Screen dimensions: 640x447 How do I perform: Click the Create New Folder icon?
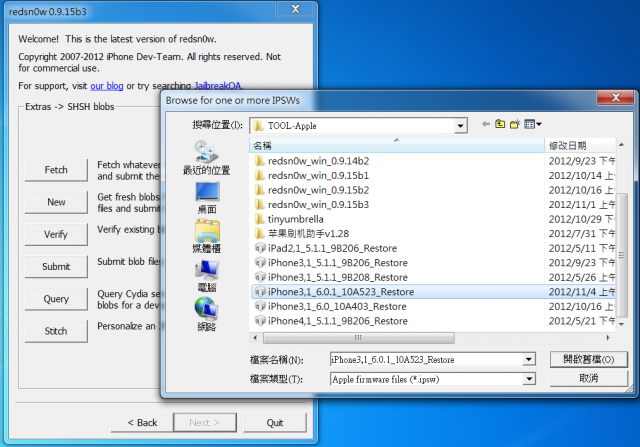pos(515,124)
